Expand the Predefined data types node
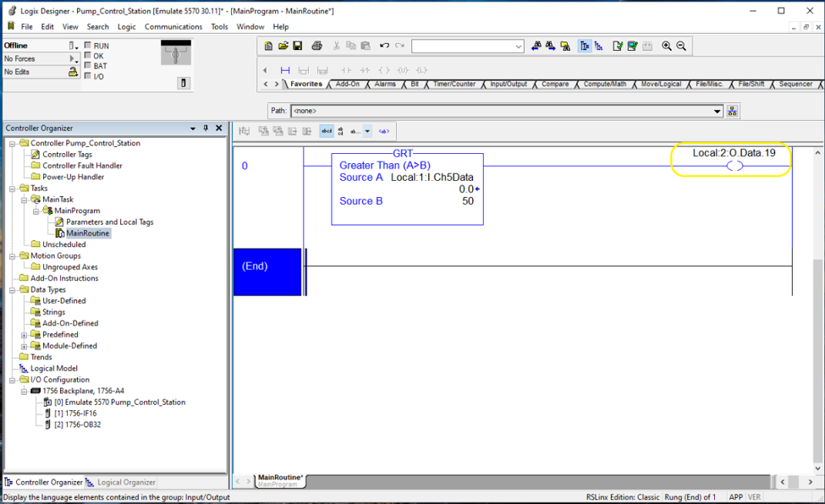The image size is (825, 504). pos(25,335)
